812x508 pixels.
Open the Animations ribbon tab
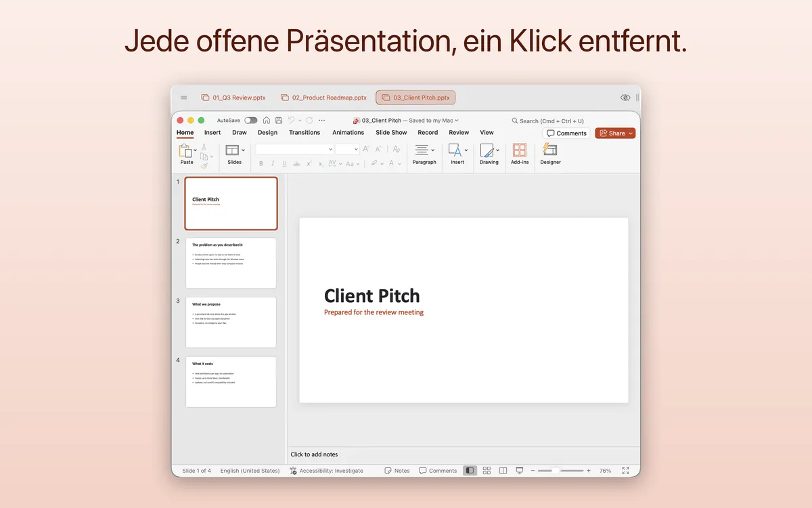tap(348, 133)
